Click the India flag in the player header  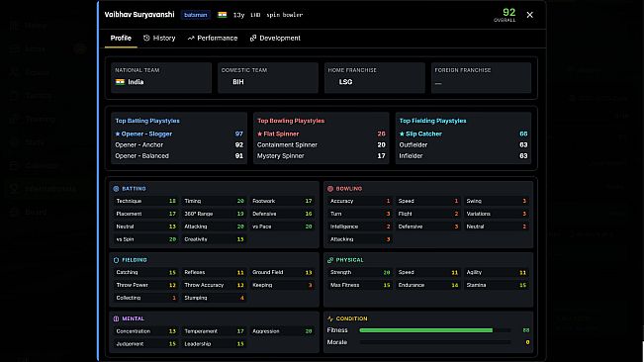(223, 15)
